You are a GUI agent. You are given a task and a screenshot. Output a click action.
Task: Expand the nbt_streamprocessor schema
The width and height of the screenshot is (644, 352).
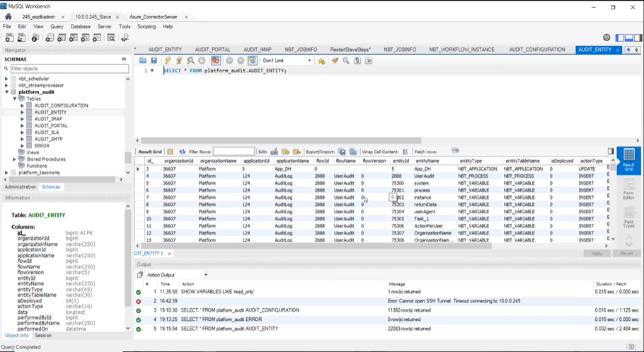coord(6,86)
